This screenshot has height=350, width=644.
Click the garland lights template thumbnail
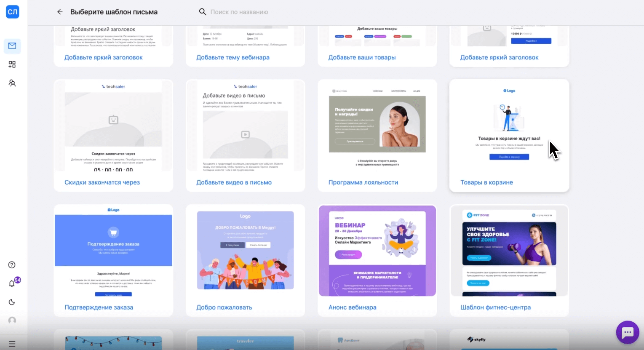(113, 340)
